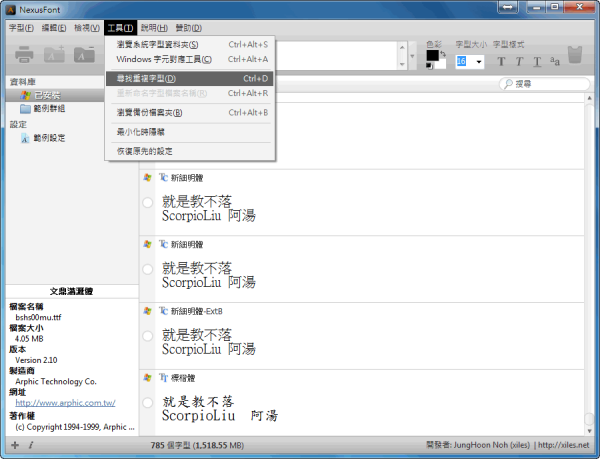The image size is (600, 459).
Task: Toggle bold text style T icon
Action: 501,62
